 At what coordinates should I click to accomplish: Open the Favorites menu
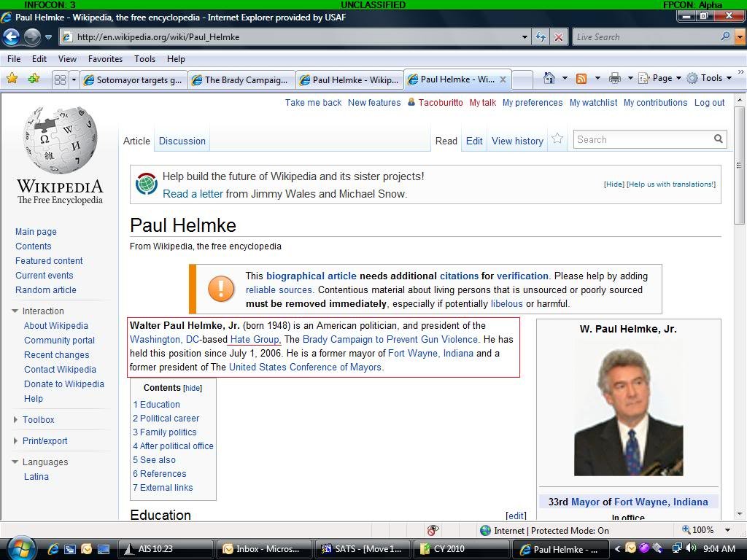pyautogui.click(x=105, y=59)
